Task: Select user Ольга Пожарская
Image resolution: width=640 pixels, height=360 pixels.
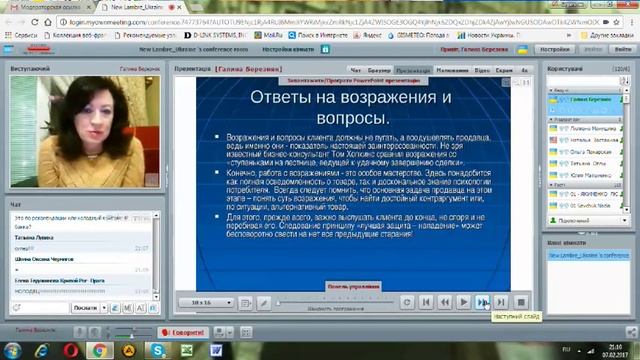Action: (x=586, y=152)
